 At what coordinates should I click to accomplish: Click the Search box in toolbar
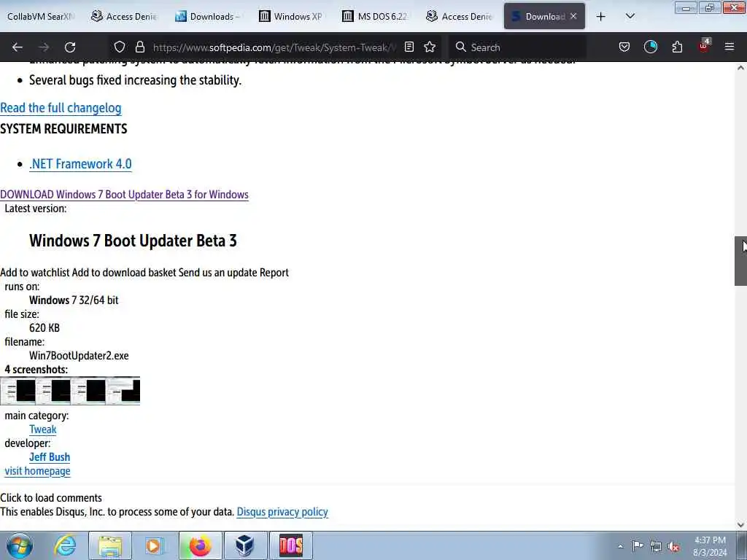click(517, 47)
